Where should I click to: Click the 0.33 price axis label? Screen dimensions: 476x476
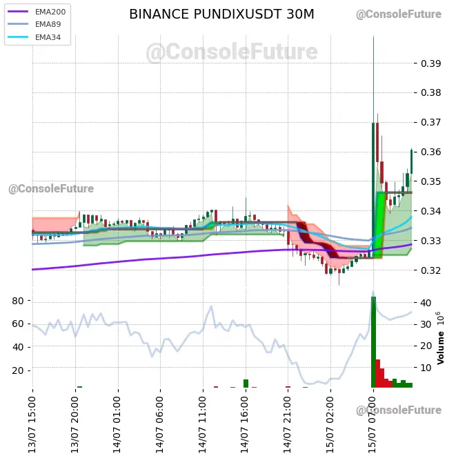click(x=430, y=241)
